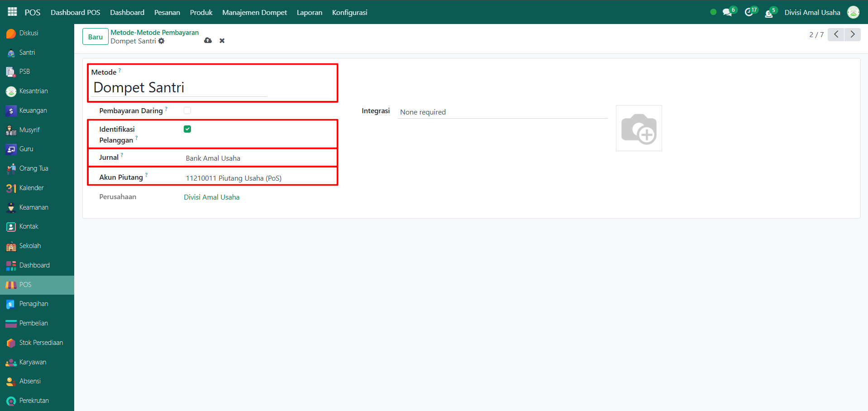Upload image via the camera placeholder
868x411 pixels.
point(639,129)
